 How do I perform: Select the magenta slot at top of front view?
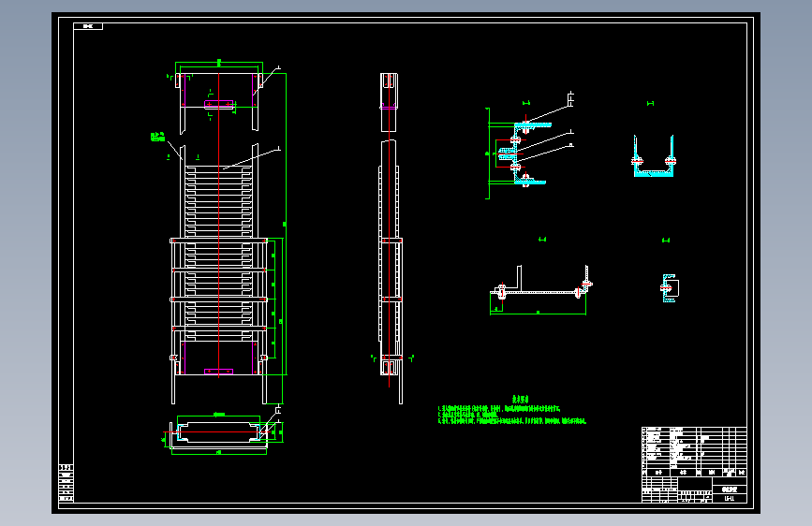(218, 104)
